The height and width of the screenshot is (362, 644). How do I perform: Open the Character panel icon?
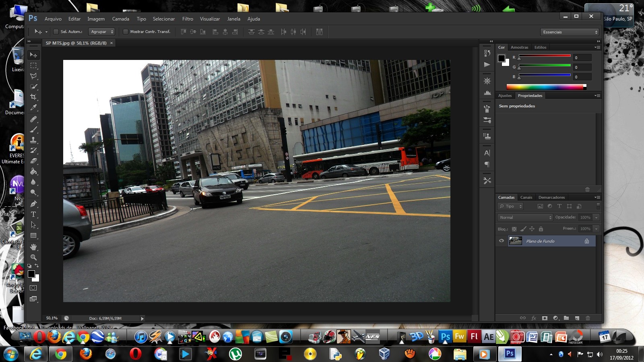487,153
